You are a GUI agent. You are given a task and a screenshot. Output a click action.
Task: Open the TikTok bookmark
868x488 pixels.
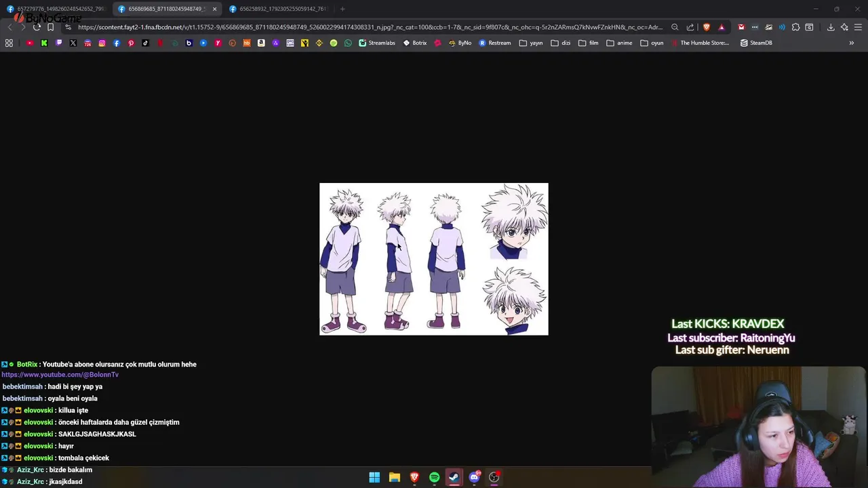click(145, 43)
